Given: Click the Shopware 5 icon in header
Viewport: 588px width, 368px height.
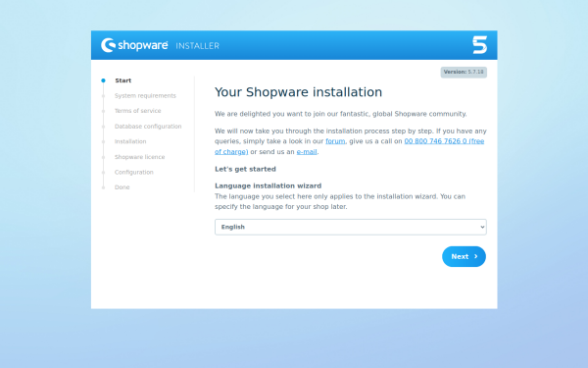Looking at the screenshot, I should [x=479, y=45].
